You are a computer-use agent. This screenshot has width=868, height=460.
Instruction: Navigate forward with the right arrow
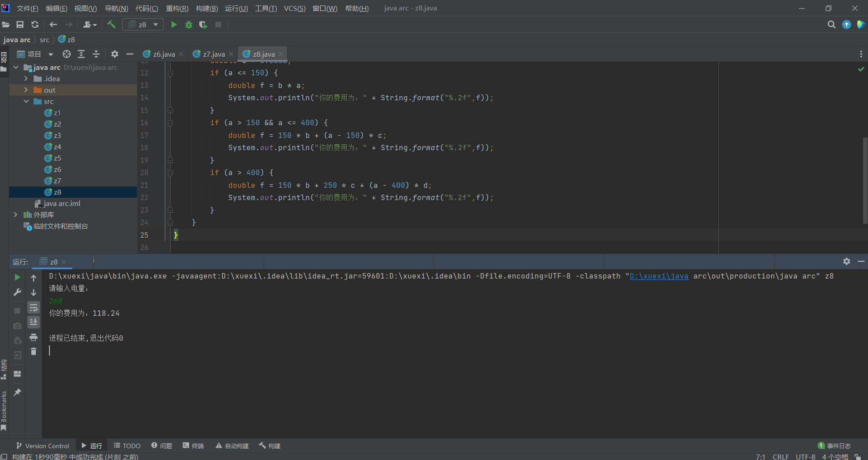coord(69,24)
